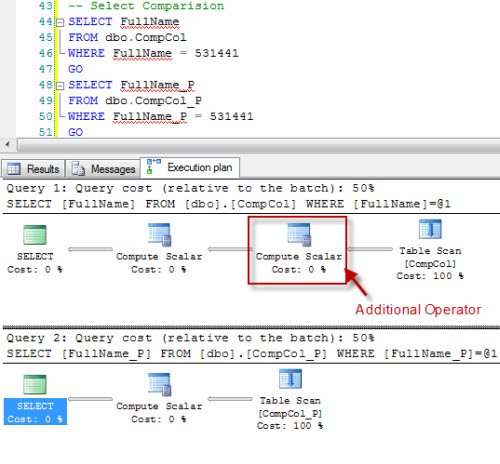Screen dimensions: 500x464
Task: Collapse the SELECT FullName_P code block
Action: click(60, 86)
